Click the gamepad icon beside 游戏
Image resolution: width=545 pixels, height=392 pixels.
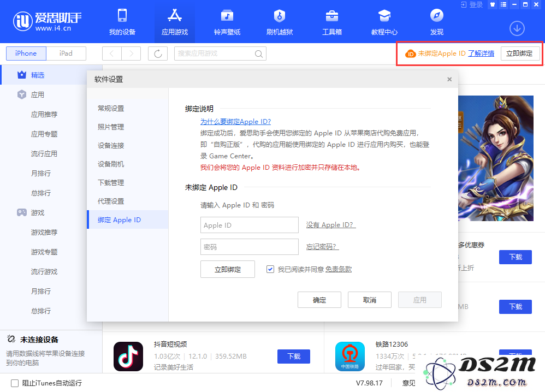click(x=22, y=212)
